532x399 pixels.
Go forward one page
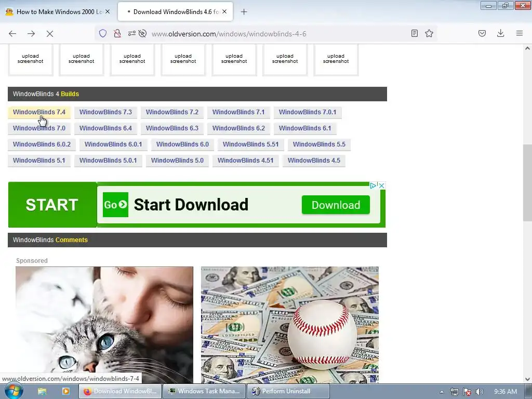(x=31, y=34)
